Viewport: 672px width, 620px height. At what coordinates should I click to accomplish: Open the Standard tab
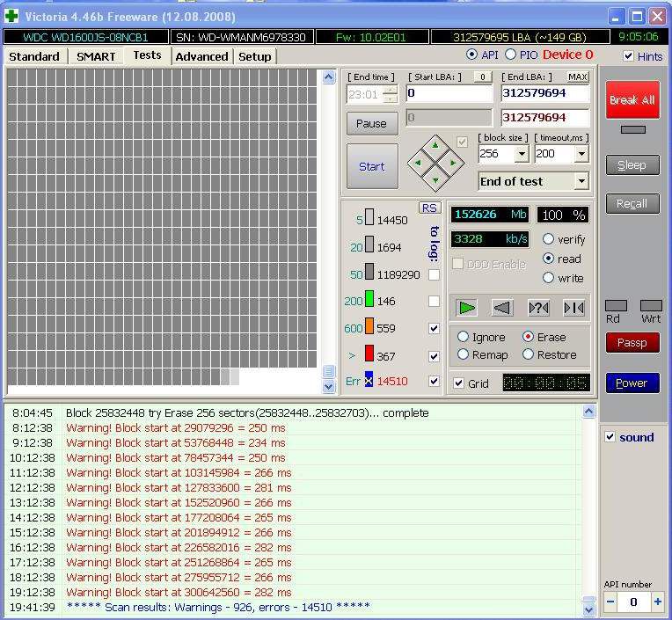(34, 56)
